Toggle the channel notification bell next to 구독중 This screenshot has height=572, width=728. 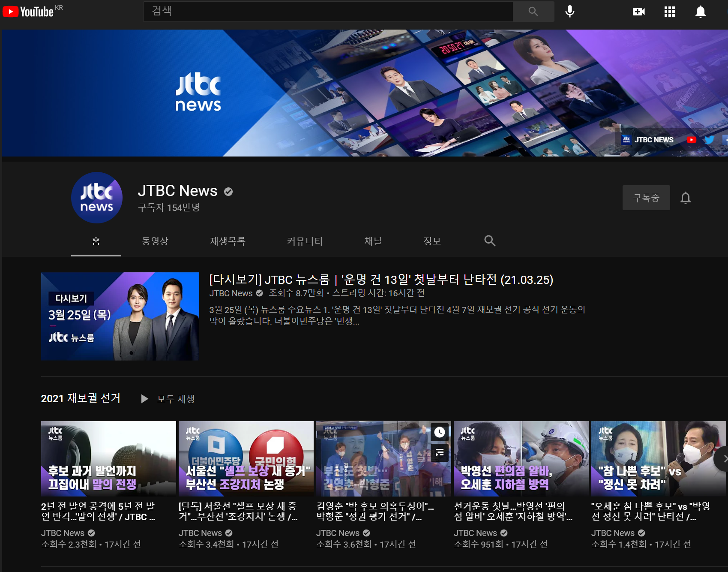(x=686, y=198)
